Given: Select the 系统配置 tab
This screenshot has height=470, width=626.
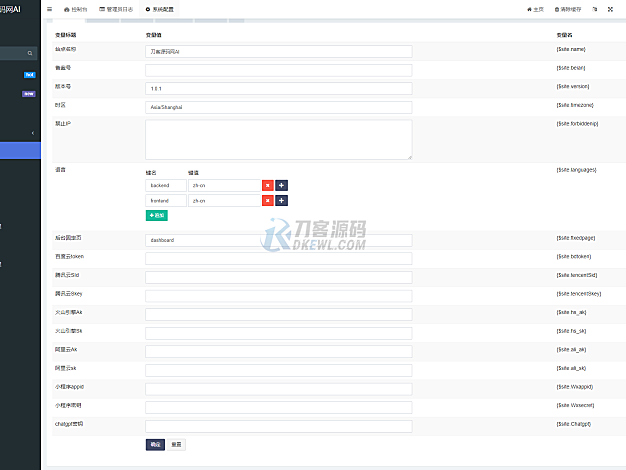Looking at the screenshot, I should 159,9.
